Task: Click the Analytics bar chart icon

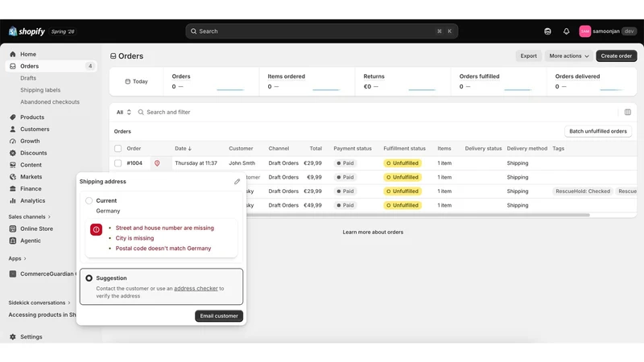Action: [13, 200]
